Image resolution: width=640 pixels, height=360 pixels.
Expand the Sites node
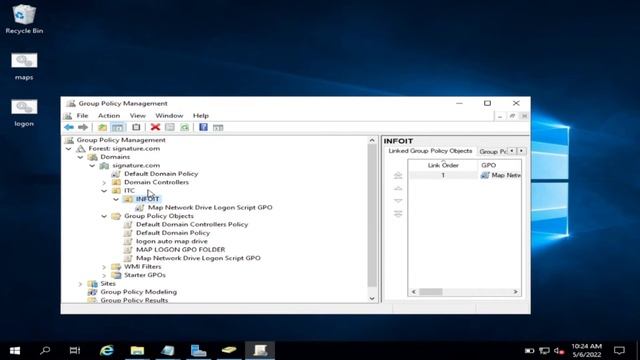(x=80, y=284)
